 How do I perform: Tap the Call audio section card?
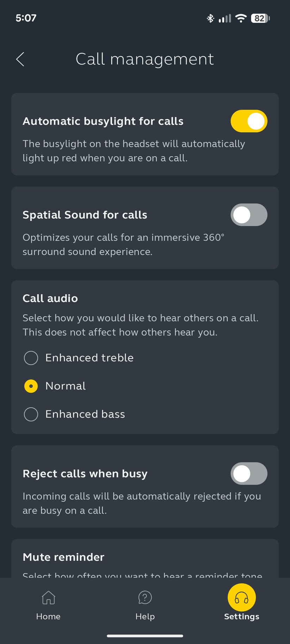coord(145,357)
